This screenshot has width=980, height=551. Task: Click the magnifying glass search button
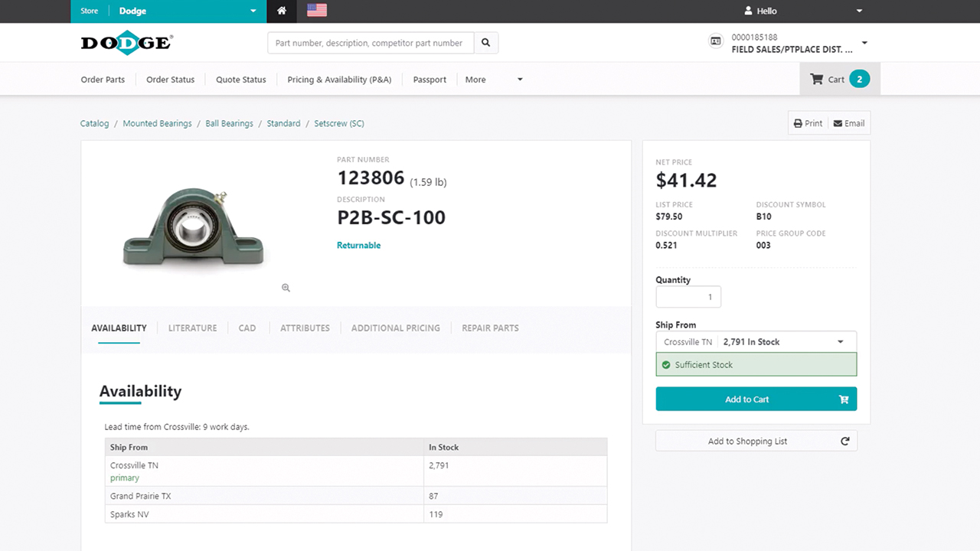(485, 43)
